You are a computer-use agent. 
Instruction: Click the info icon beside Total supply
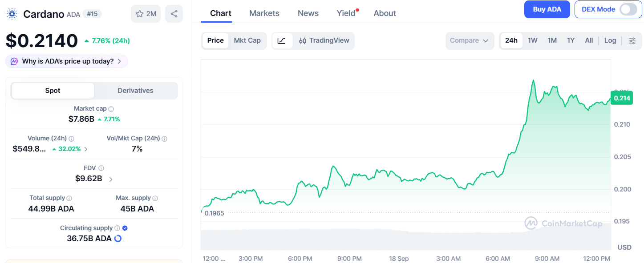[x=69, y=198]
